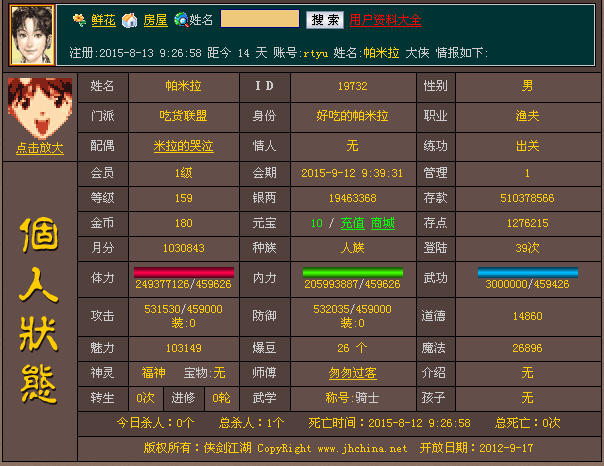604x466 pixels.
Task: Click the portrait photo in the header
Action: click(32, 35)
